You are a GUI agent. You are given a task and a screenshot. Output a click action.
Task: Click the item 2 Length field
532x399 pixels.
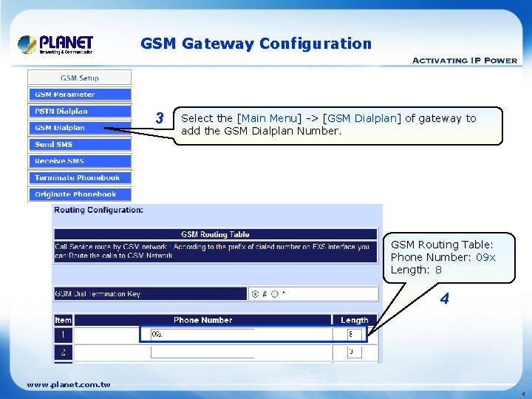coord(354,352)
